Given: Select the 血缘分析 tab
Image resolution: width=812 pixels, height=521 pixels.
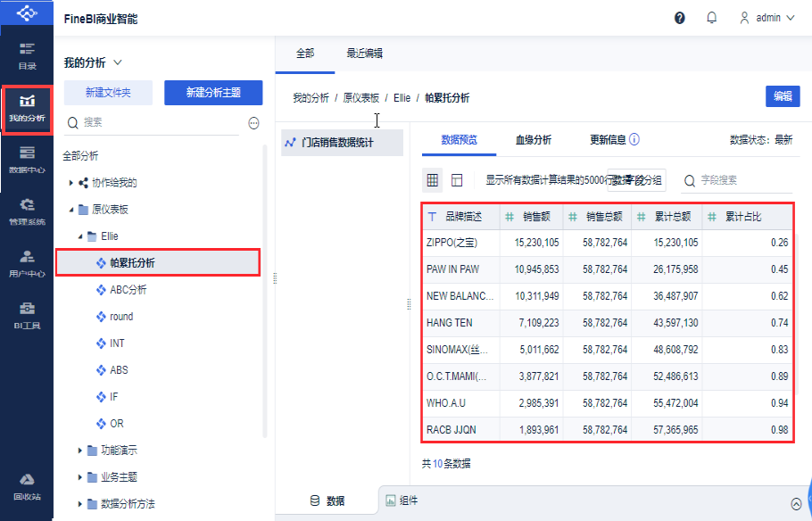Looking at the screenshot, I should pyautogui.click(x=534, y=139).
